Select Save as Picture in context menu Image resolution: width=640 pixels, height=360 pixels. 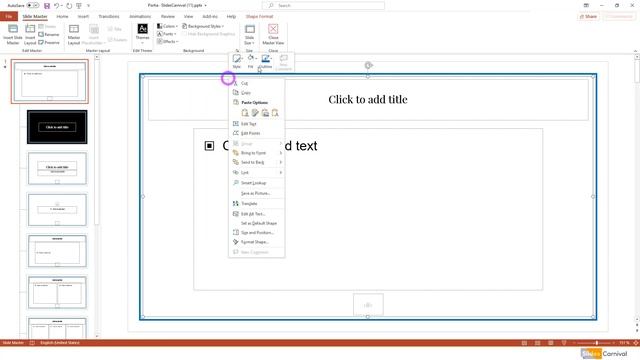(256, 193)
